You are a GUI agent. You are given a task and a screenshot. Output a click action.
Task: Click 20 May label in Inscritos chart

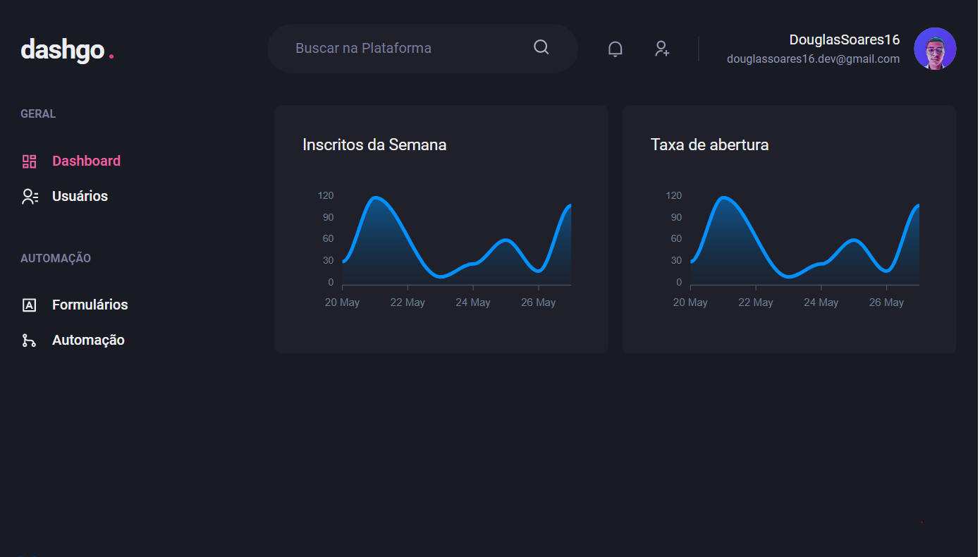point(342,302)
